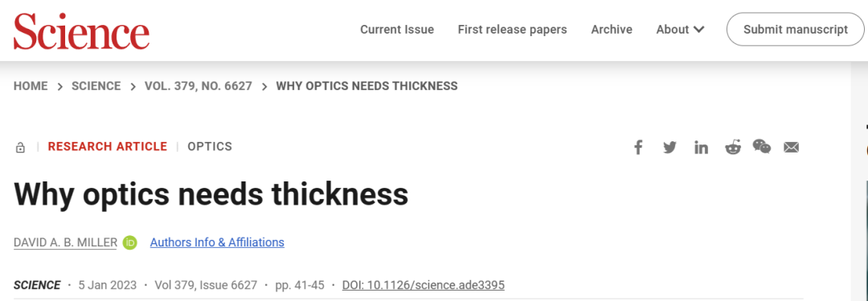Share article on Facebook
The image size is (868, 301).
[x=638, y=147]
